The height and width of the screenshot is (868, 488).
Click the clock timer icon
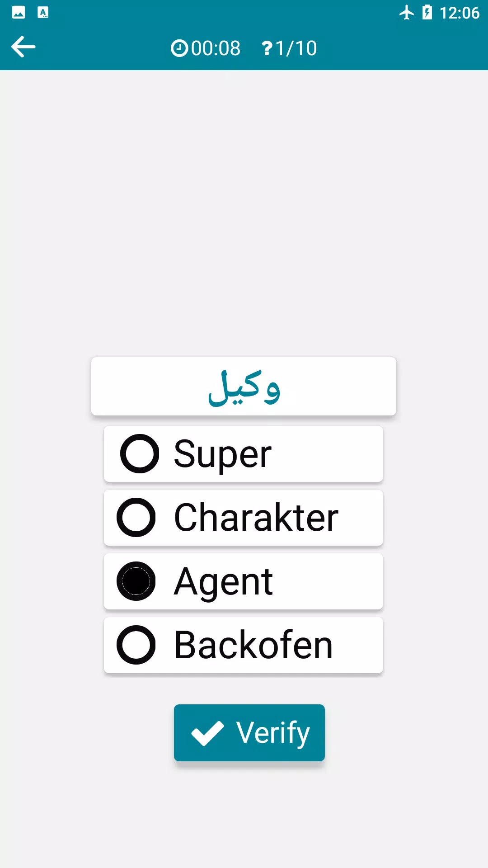pos(179,48)
